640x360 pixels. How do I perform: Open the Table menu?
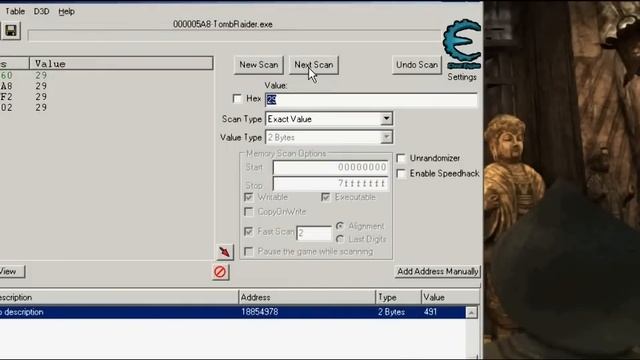(15, 11)
